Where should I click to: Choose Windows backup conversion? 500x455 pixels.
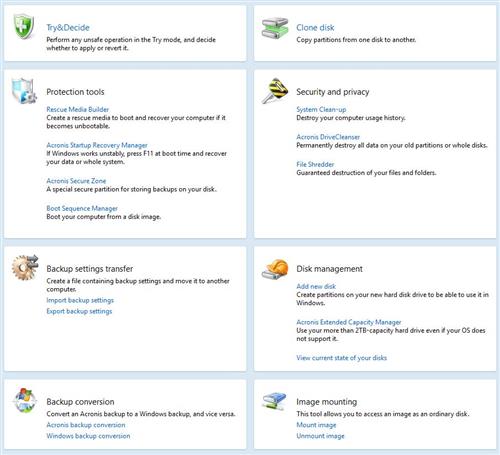coord(88,436)
